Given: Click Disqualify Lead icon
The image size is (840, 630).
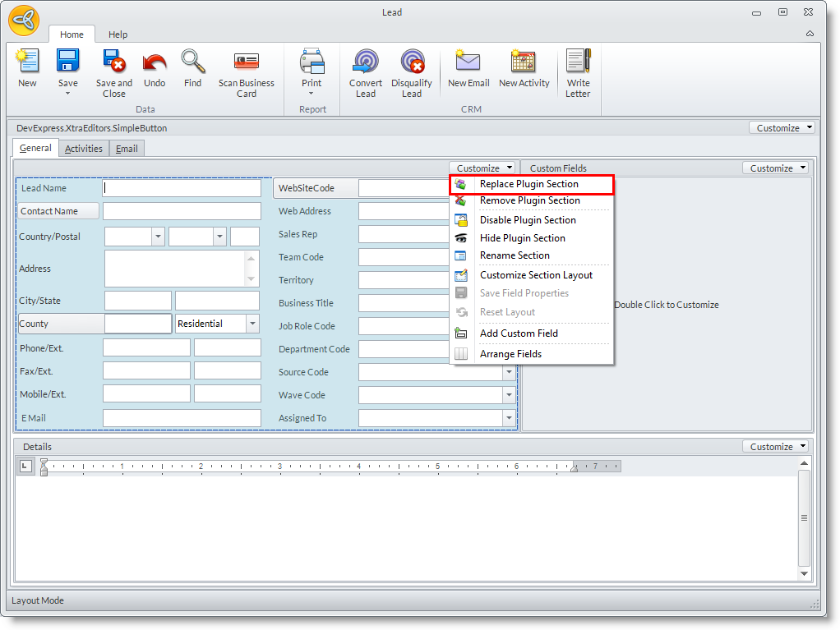Looking at the screenshot, I should pyautogui.click(x=412, y=62).
